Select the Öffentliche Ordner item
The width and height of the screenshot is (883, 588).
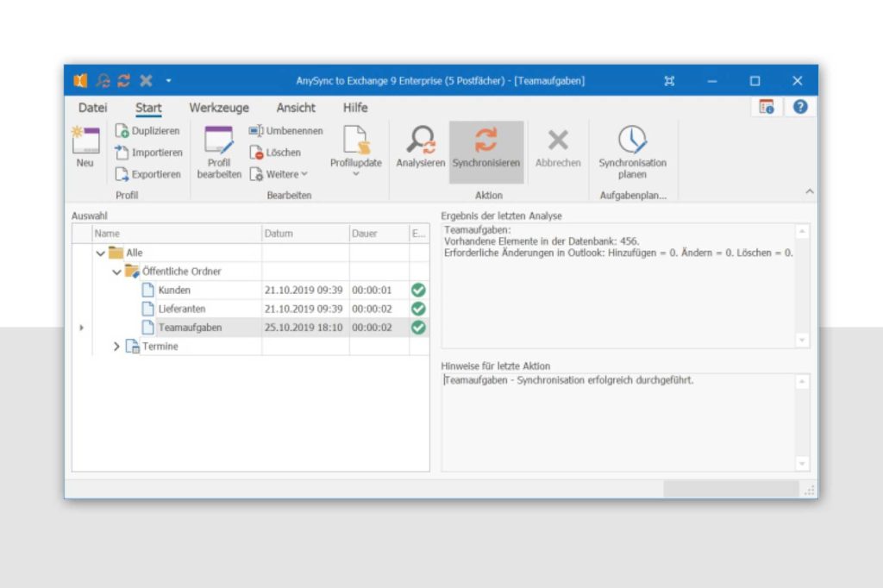tap(173, 272)
